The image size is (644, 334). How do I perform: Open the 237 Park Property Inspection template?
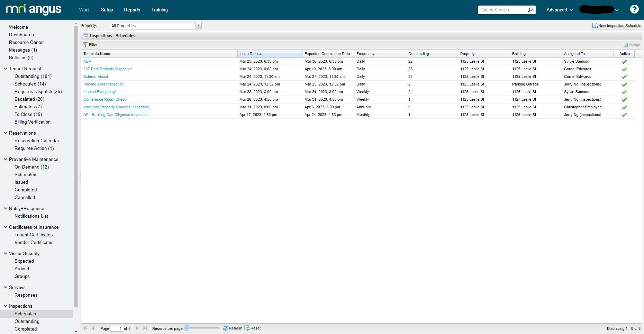pos(108,69)
